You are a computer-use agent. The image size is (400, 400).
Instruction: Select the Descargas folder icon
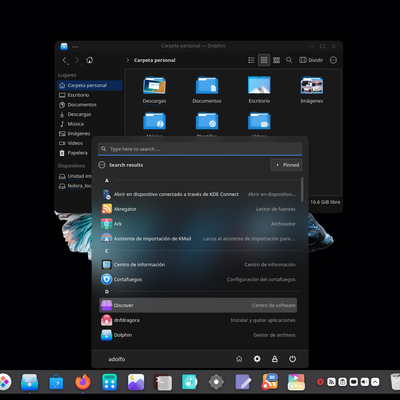coord(154,85)
